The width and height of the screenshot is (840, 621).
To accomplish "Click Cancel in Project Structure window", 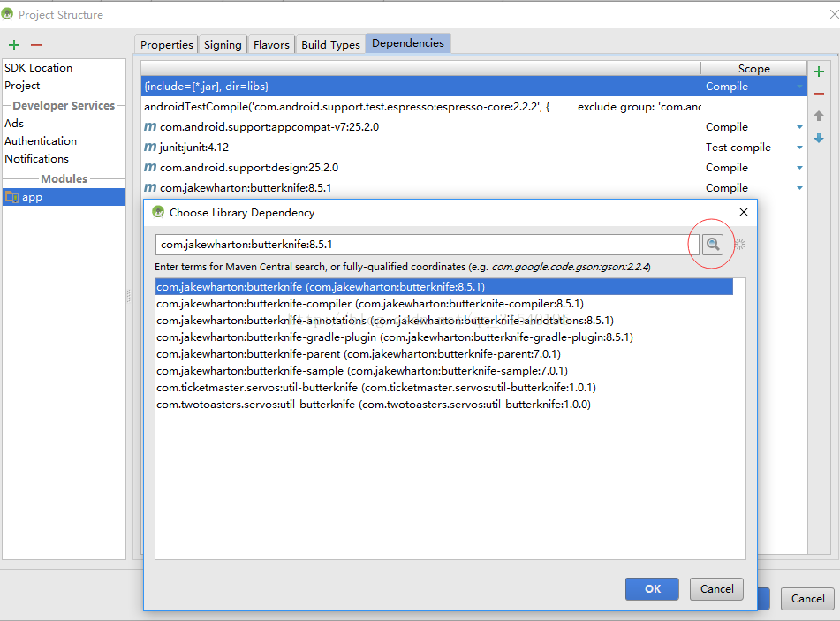I will [807, 599].
